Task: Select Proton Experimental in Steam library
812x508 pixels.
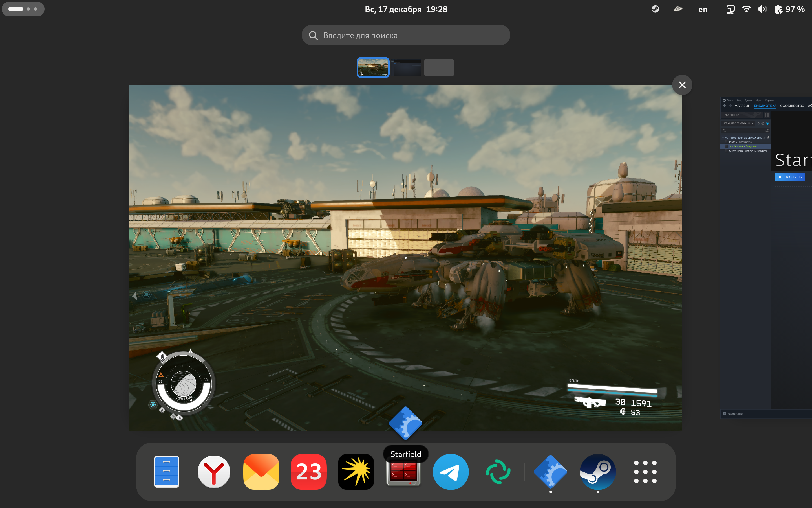Action: click(745, 142)
